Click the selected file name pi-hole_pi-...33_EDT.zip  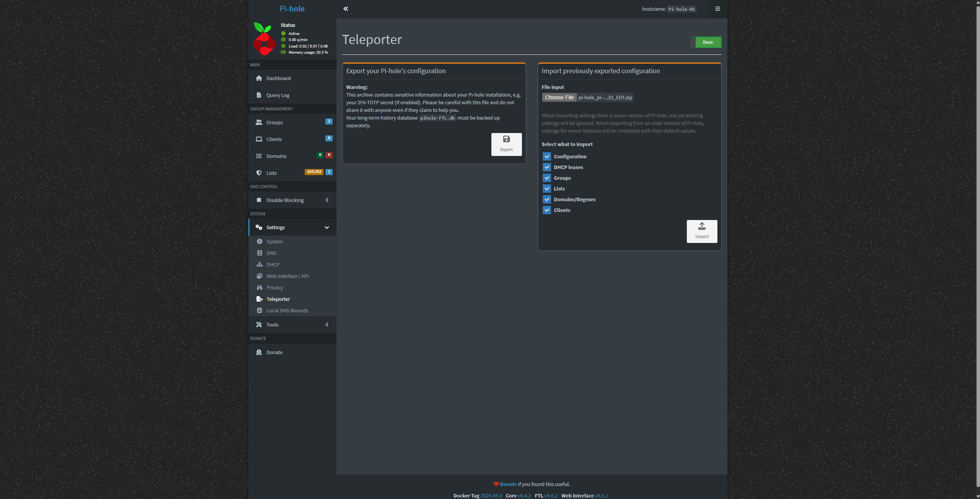click(x=605, y=97)
